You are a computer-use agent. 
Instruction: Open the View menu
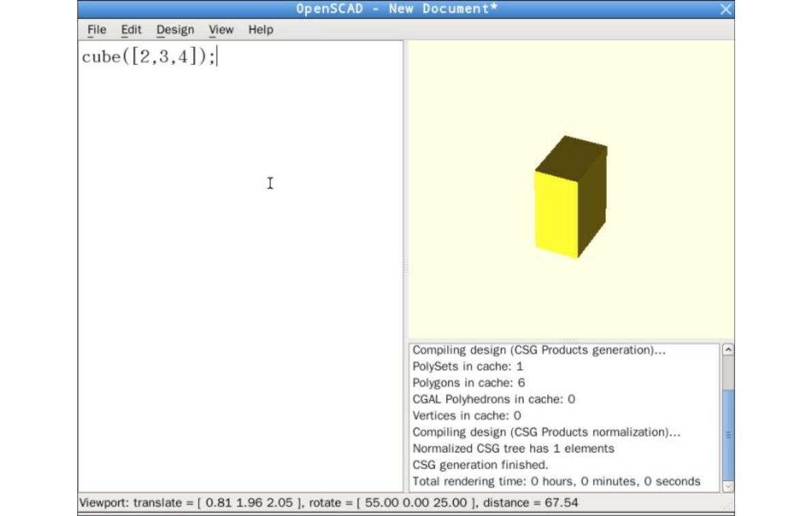[x=221, y=29]
